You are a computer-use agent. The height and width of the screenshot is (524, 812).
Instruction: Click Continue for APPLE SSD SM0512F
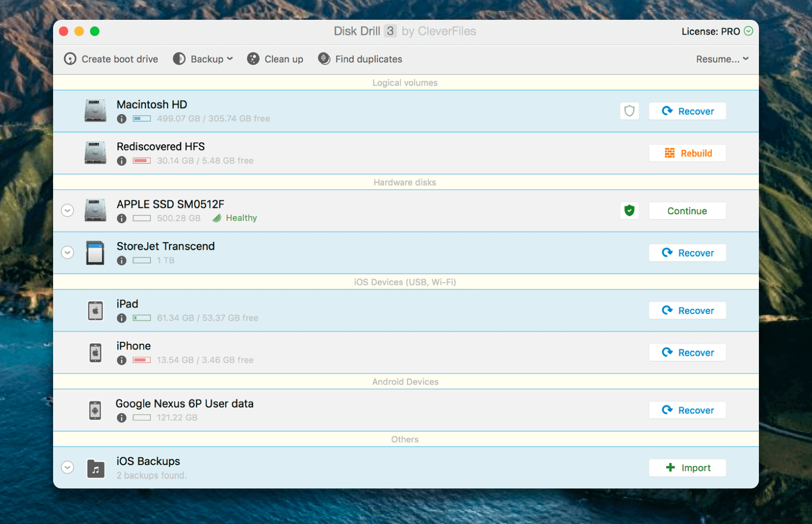[687, 211]
